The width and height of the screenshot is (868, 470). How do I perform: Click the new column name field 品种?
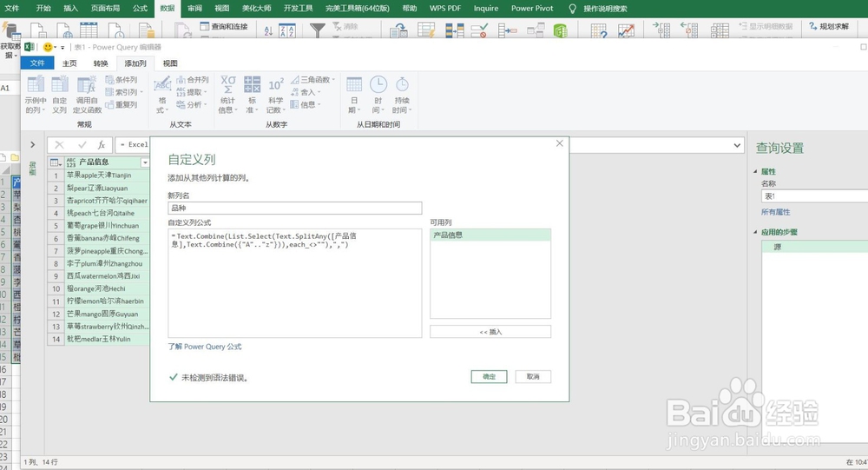[x=295, y=208]
